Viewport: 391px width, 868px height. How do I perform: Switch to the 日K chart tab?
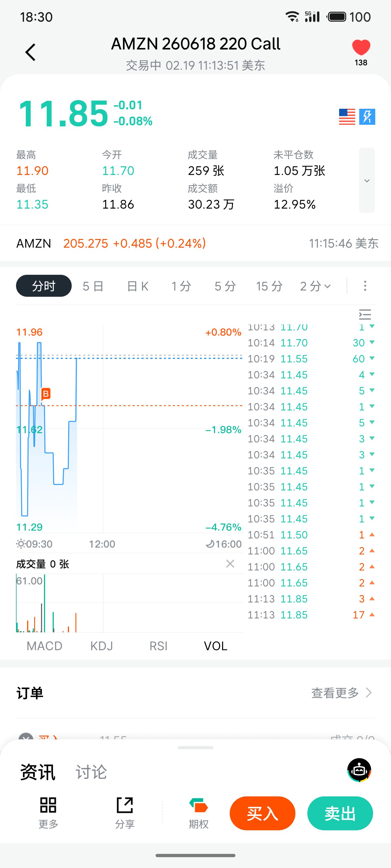tap(137, 286)
